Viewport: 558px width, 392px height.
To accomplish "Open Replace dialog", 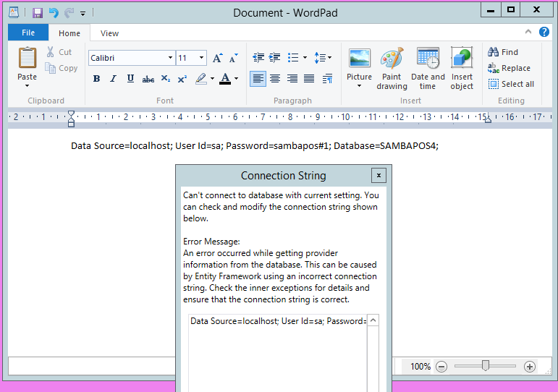I will [509, 68].
